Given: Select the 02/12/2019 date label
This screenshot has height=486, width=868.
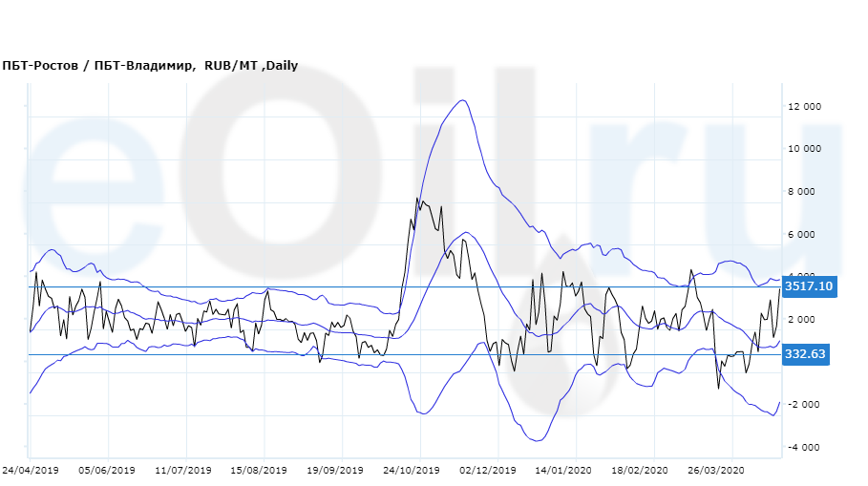Looking at the screenshot, I should [x=487, y=471].
